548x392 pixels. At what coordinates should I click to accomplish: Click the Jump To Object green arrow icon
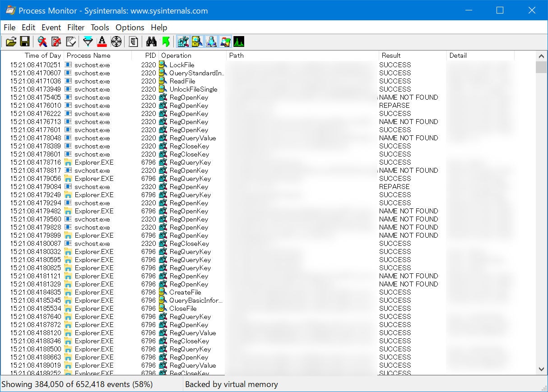(165, 42)
